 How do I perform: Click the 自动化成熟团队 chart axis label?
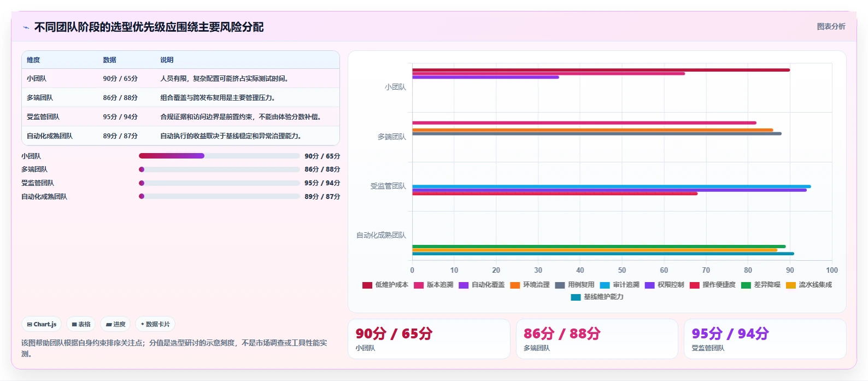point(382,236)
